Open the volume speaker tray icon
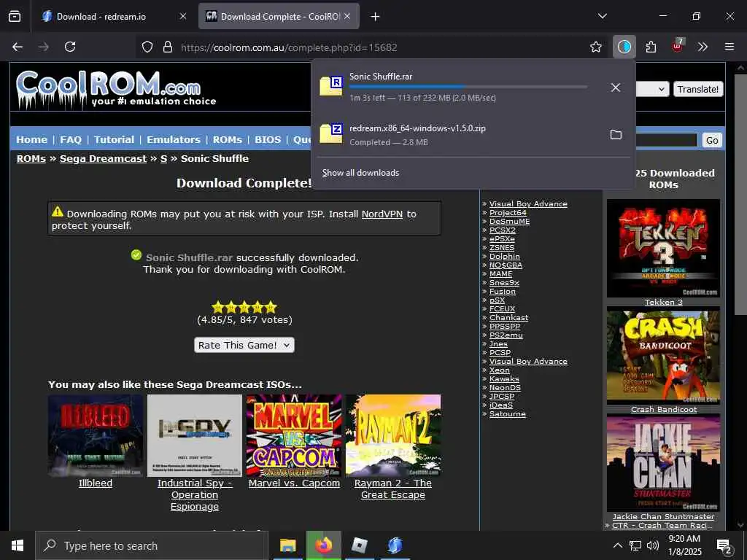This screenshot has height=560, width=747. click(x=653, y=545)
